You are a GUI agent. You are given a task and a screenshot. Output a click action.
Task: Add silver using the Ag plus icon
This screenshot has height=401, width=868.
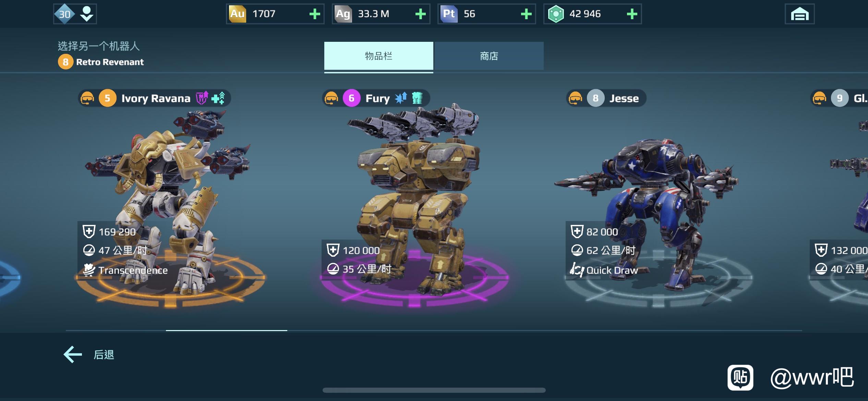click(x=420, y=14)
